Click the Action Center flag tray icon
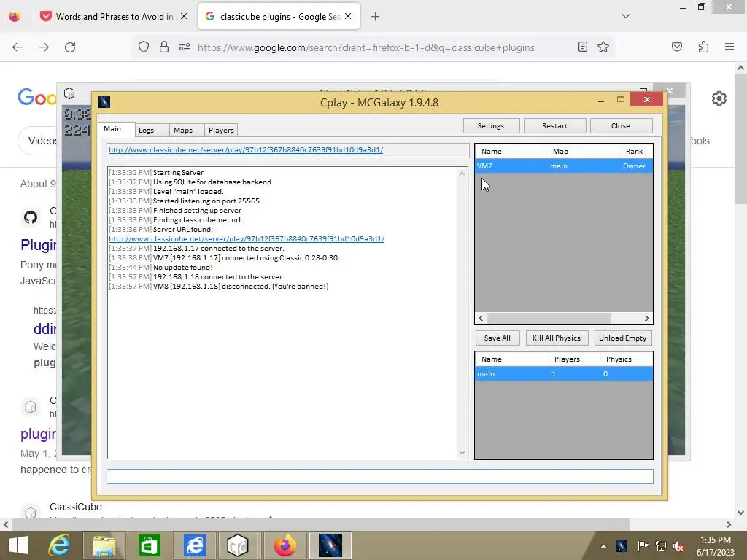The height and width of the screenshot is (560, 747). [643, 546]
